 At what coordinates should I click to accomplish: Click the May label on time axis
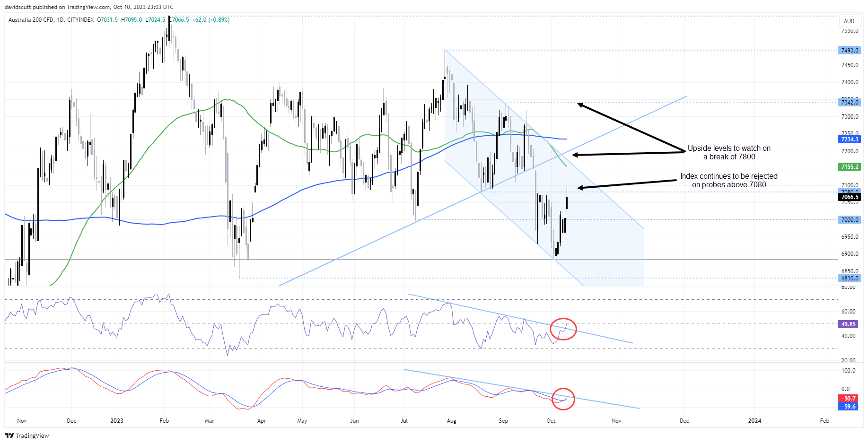pyautogui.click(x=302, y=421)
